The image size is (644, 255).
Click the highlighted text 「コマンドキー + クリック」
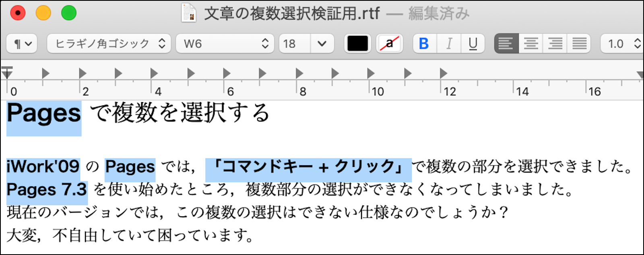[308, 167]
